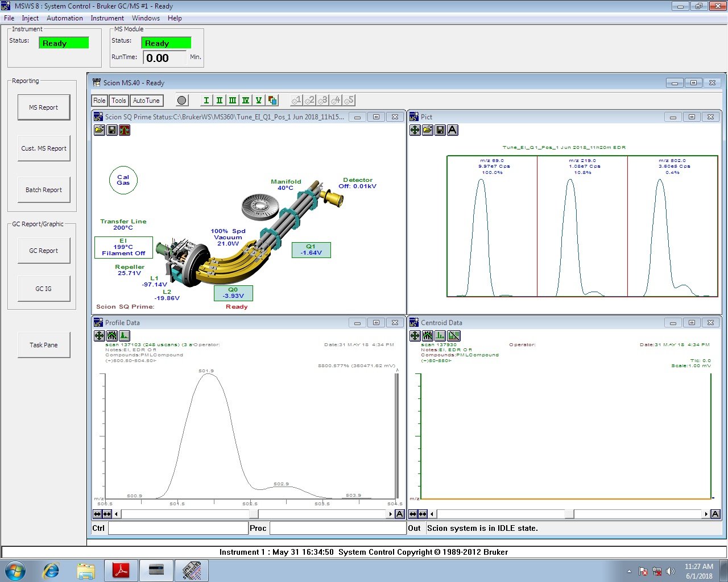This screenshot has height=582, width=728.
Task: Toggle the EI filament box on instrument diagram
Action: (x=123, y=247)
